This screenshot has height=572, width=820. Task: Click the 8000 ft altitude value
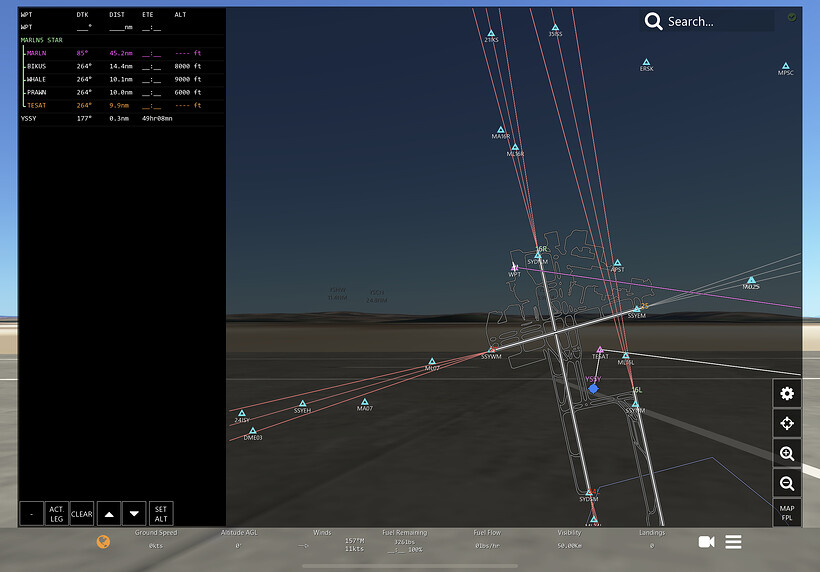click(x=188, y=66)
